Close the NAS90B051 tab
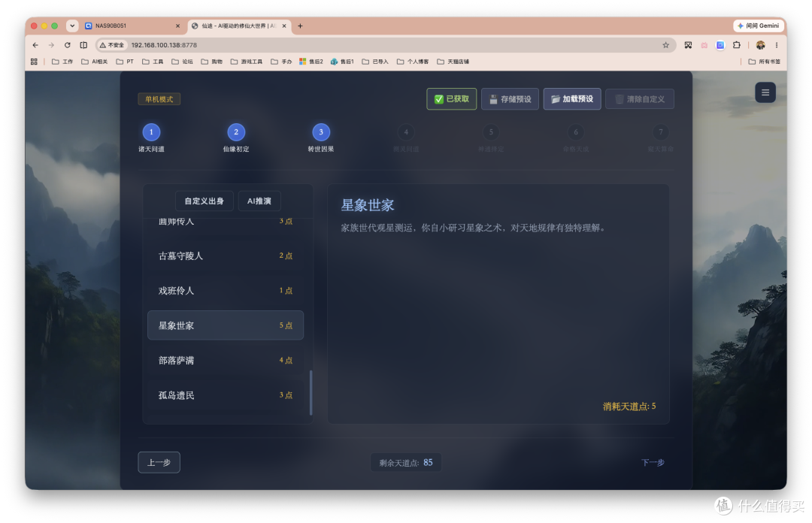The image size is (812, 523). pyautogui.click(x=177, y=26)
